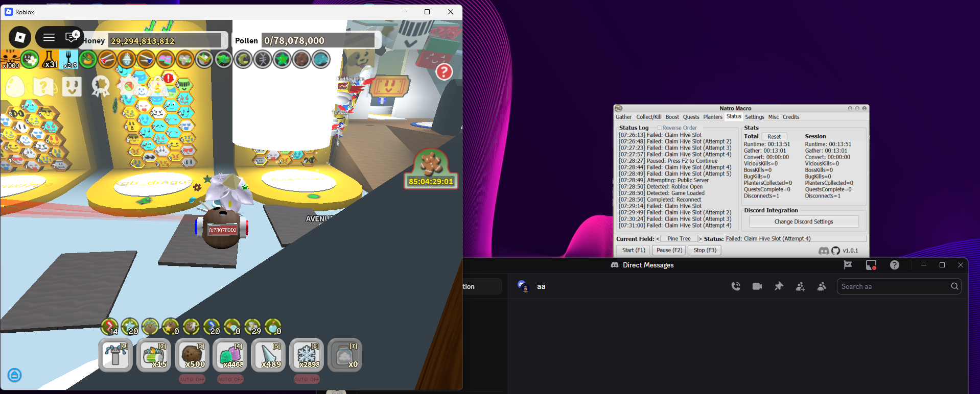Screen dimensions: 980x394
Task: Toggle AUTO: OFF under the snowflake slot
Action: 307,379
